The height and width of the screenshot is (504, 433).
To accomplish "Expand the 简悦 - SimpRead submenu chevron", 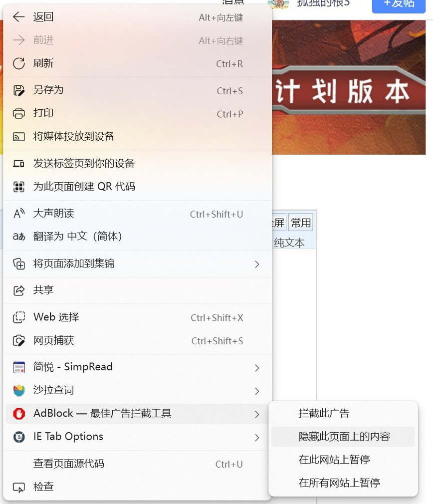I will click(256, 368).
